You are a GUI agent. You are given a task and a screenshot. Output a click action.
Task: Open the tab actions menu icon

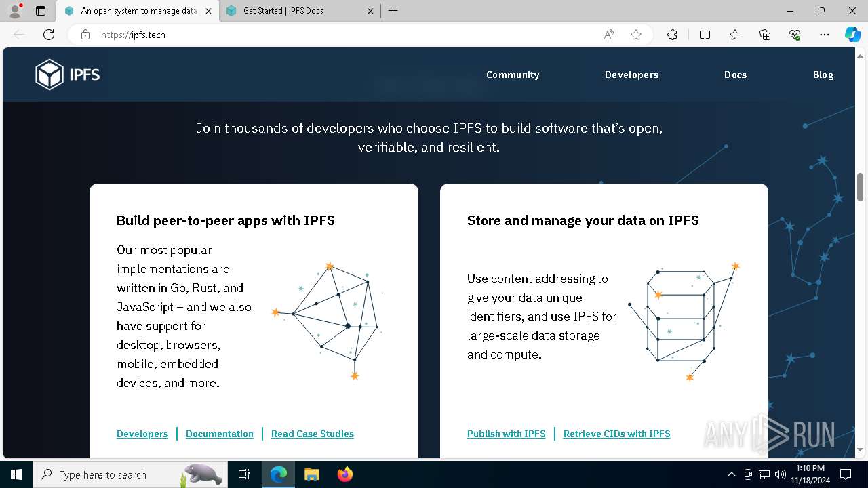[41, 11]
